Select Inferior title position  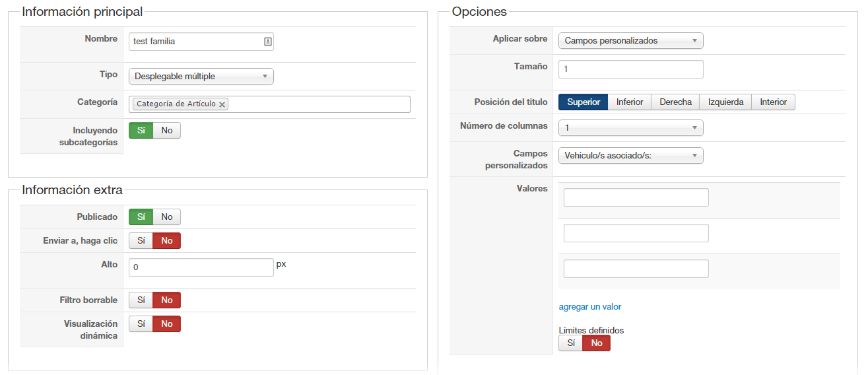coord(630,102)
